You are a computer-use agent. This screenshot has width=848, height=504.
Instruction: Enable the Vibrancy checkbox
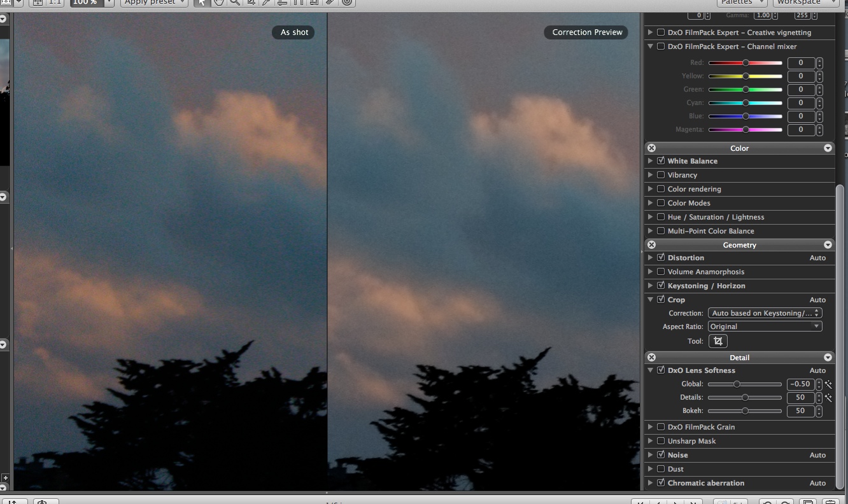(x=661, y=175)
